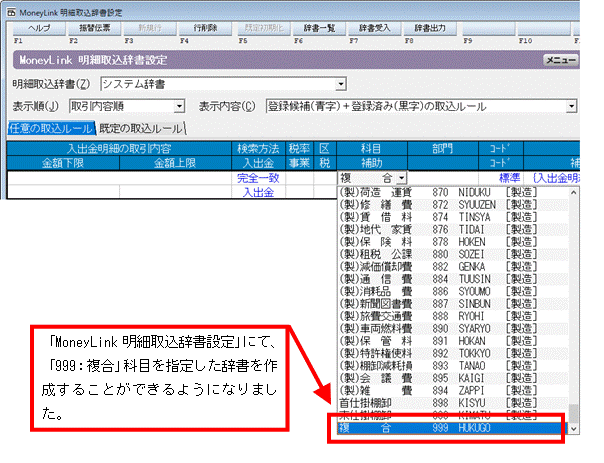Click the 完全一致 search method cell
Viewport: 604px width, 463px height.
[x=258, y=178]
